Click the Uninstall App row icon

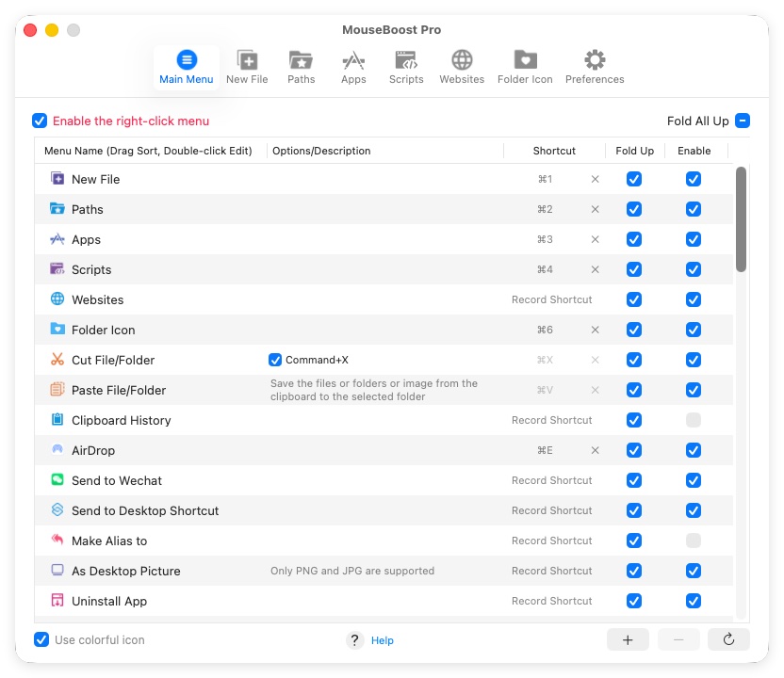pyautogui.click(x=57, y=600)
